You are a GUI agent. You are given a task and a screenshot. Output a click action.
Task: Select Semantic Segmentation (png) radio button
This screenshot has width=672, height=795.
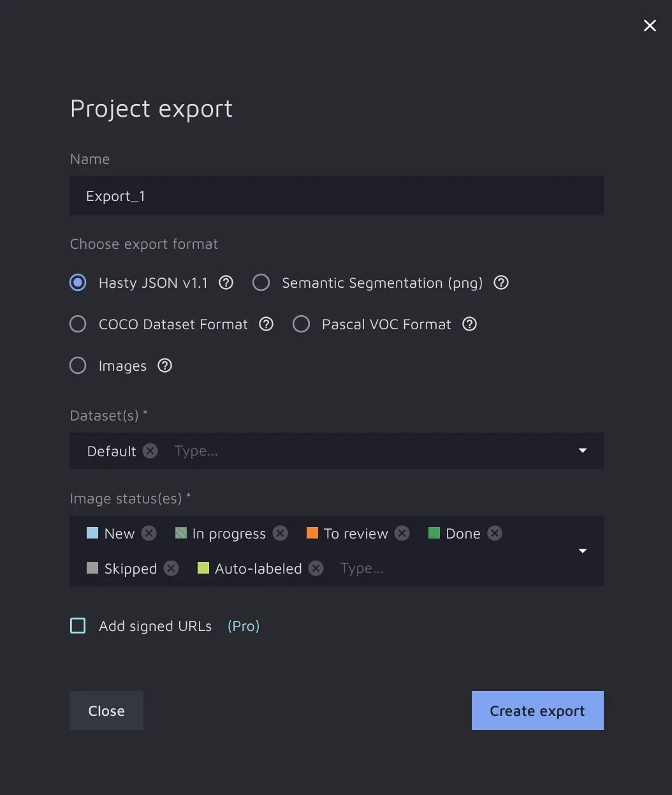(261, 283)
